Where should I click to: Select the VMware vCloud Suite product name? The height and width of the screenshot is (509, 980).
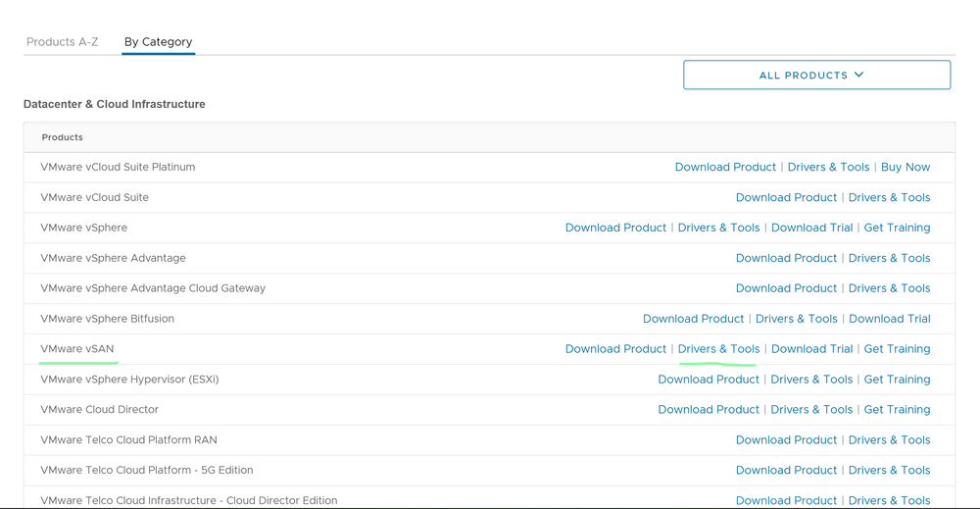[x=94, y=197]
